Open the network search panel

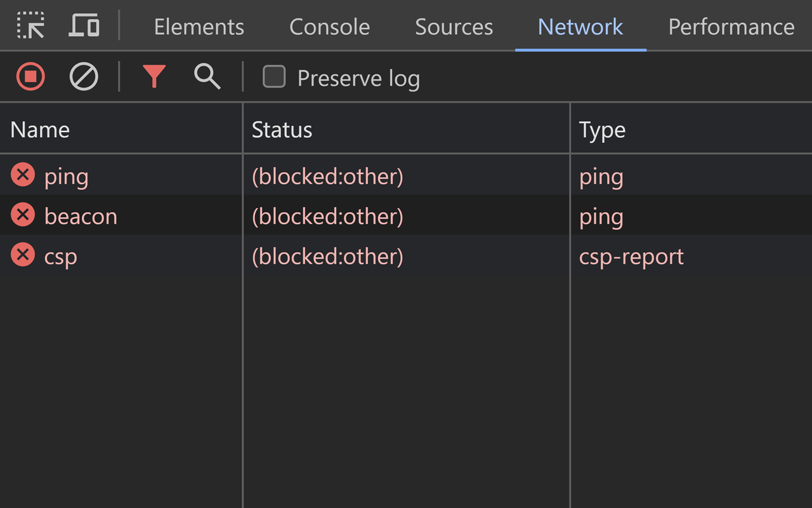click(x=206, y=77)
